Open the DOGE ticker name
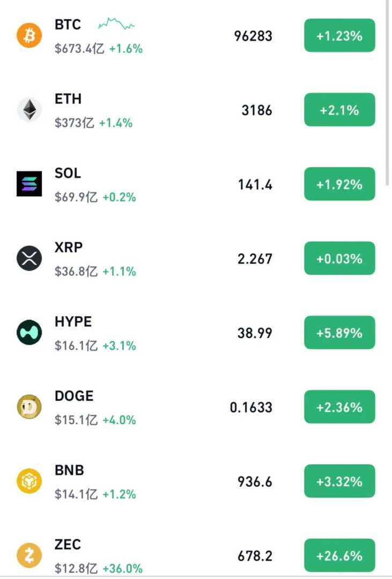 coord(74,396)
